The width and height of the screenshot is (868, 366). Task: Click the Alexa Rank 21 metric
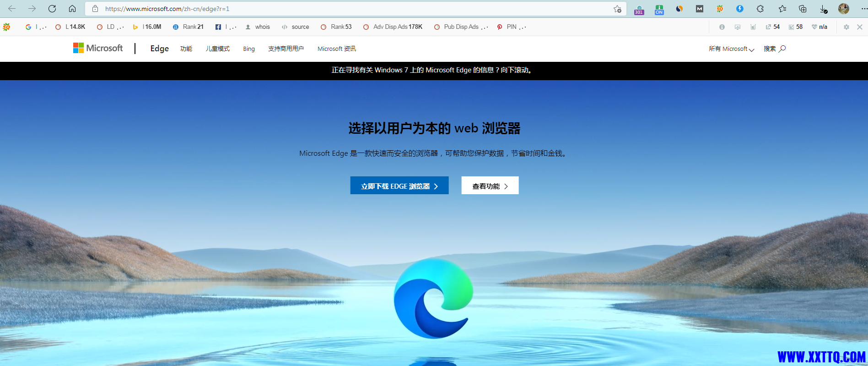coord(188,27)
